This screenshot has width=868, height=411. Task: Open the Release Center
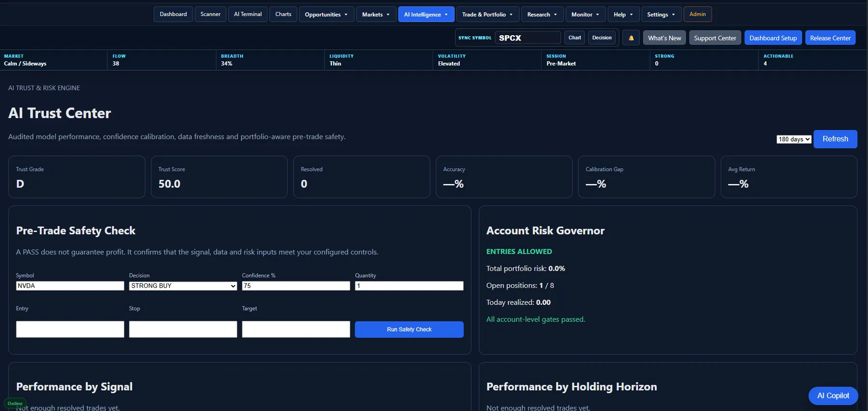click(830, 38)
